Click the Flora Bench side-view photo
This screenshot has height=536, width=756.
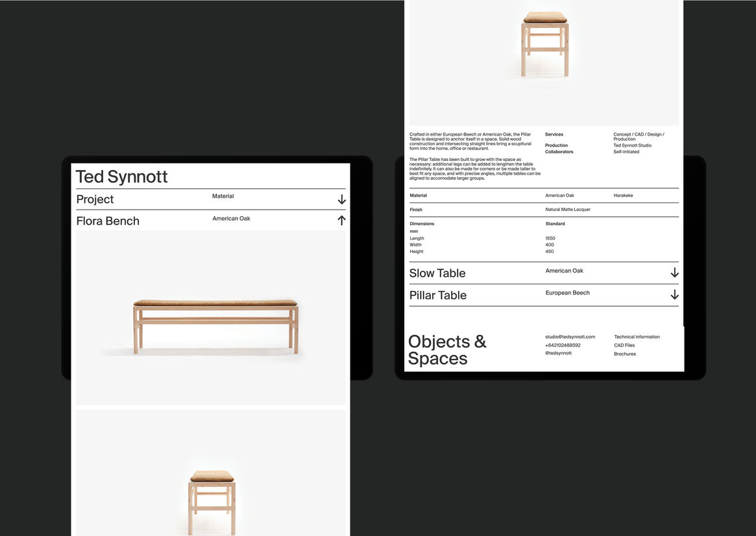coord(215,324)
